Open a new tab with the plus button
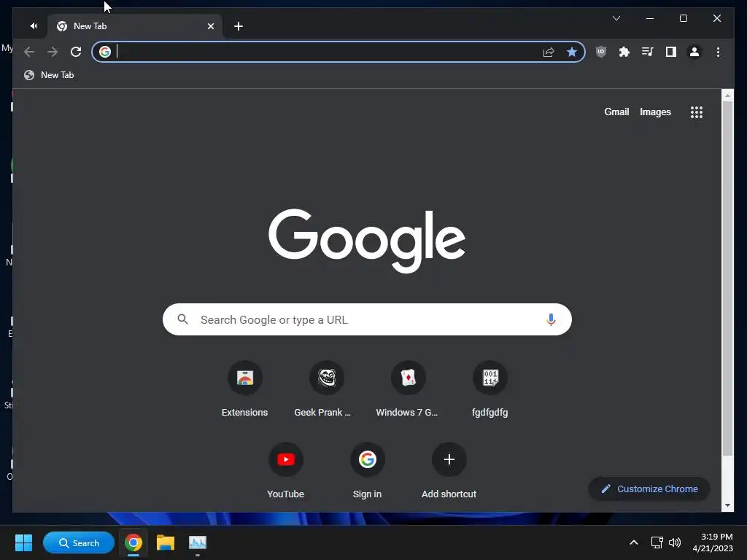The image size is (747, 560). click(x=239, y=26)
